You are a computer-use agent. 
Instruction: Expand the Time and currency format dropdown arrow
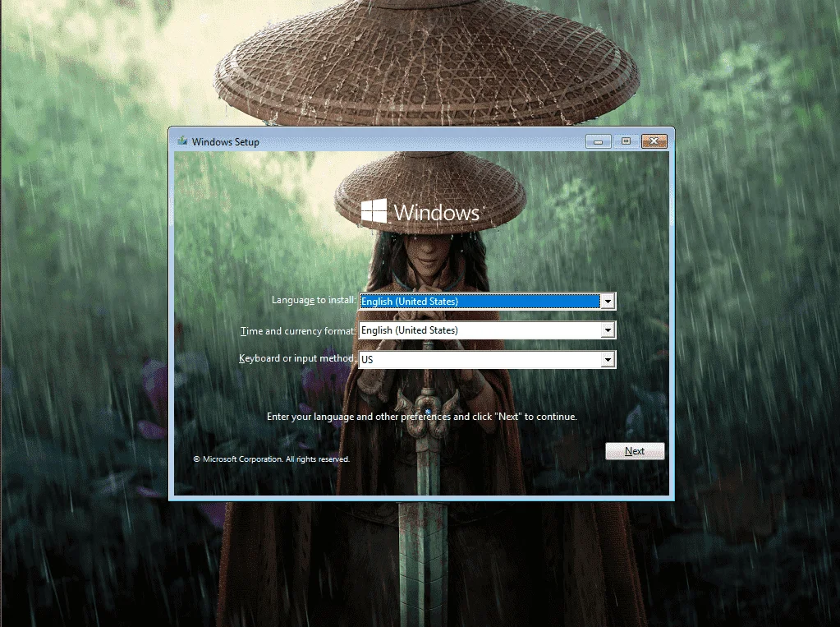click(x=608, y=330)
